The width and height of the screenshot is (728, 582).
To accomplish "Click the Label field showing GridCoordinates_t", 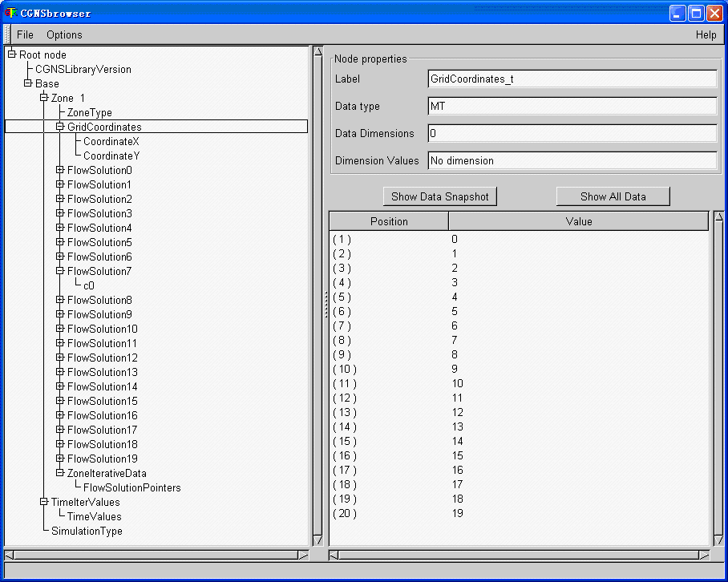I will [x=572, y=79].
